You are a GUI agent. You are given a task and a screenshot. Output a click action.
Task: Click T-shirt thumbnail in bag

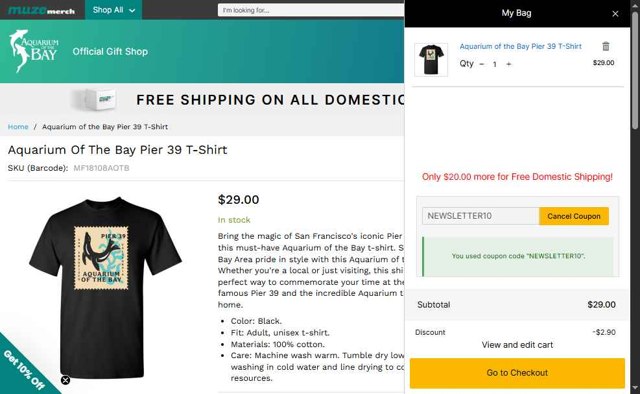tap(431, 60)
